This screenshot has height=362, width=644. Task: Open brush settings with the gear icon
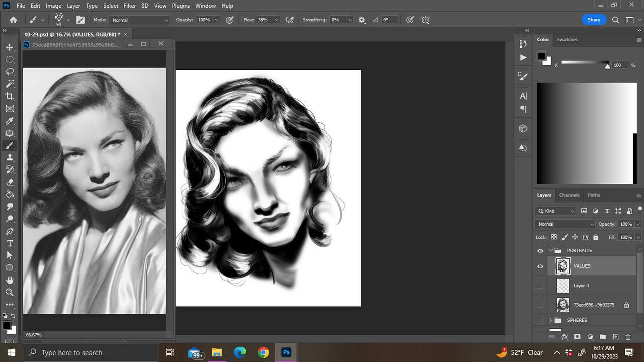[362, 20]
